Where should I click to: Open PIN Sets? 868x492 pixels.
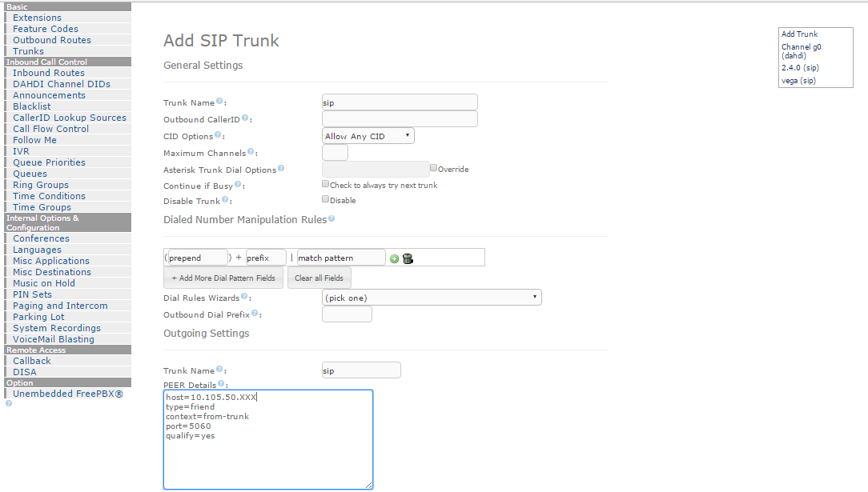(32, 294)
